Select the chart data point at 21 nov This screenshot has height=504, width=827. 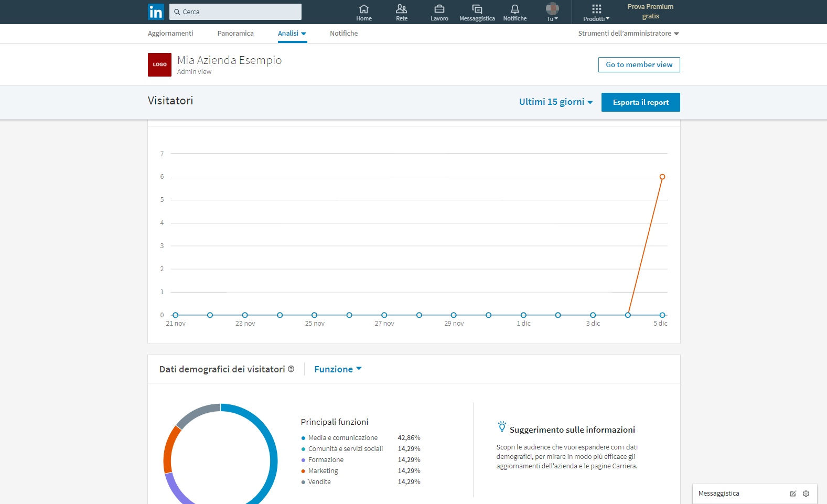tap(176, 315)
